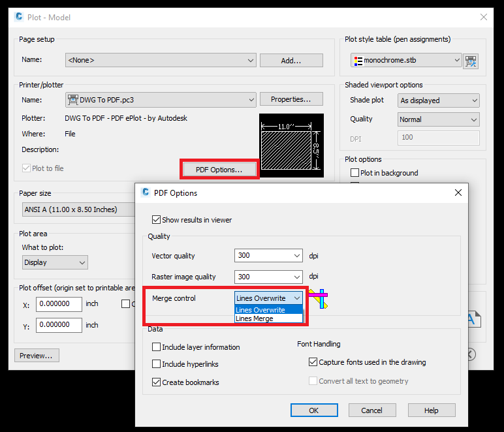Click the AutoCAD icon in Plot title bar
Image resolution: width=504 pixels, height=432 pixels.
19,17
